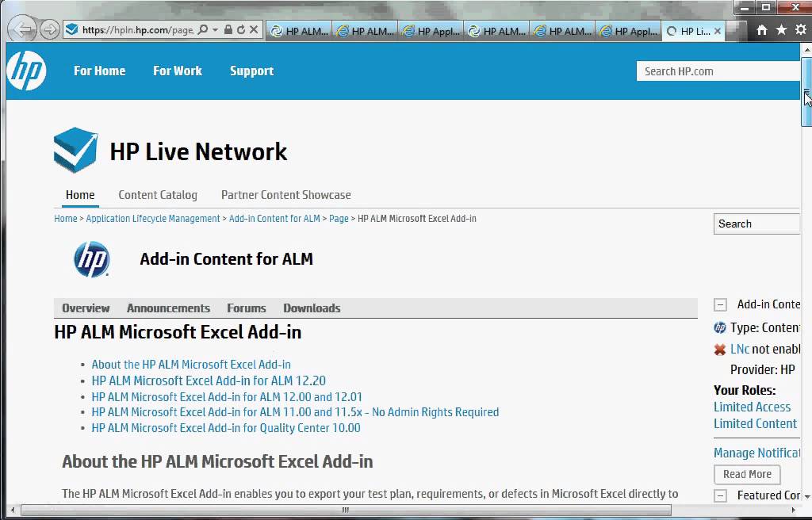812x520 pixels.
Task: Click horizontal scrollbar right arrow
Action: coord(793,510)
